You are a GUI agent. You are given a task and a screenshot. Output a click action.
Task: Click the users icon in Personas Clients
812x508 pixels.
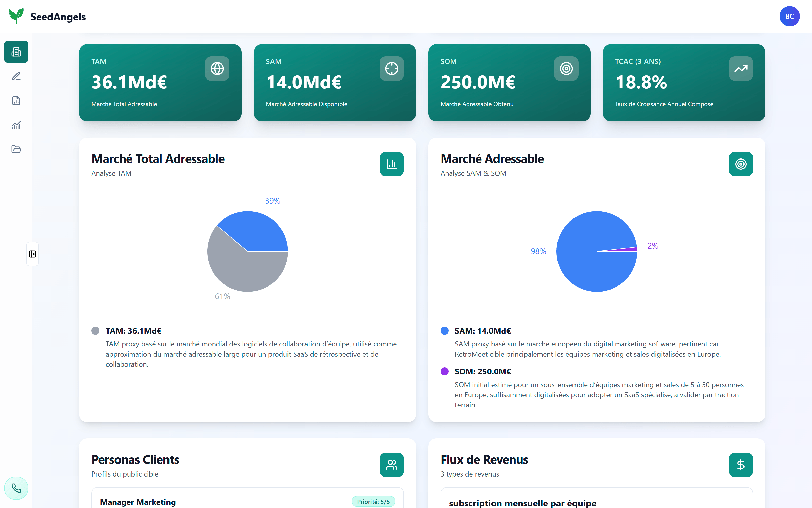point(392,465)
